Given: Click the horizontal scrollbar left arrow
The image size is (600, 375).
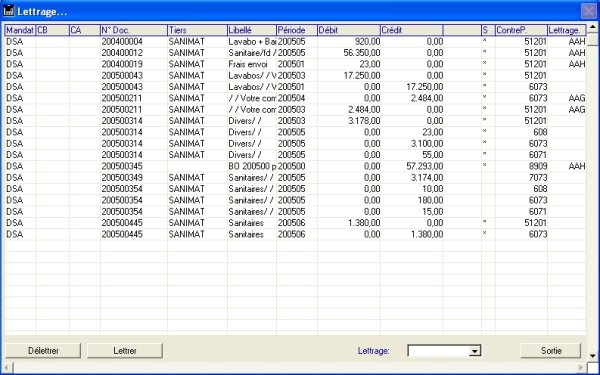Looking at the screenshot, I should pos(7,368).
